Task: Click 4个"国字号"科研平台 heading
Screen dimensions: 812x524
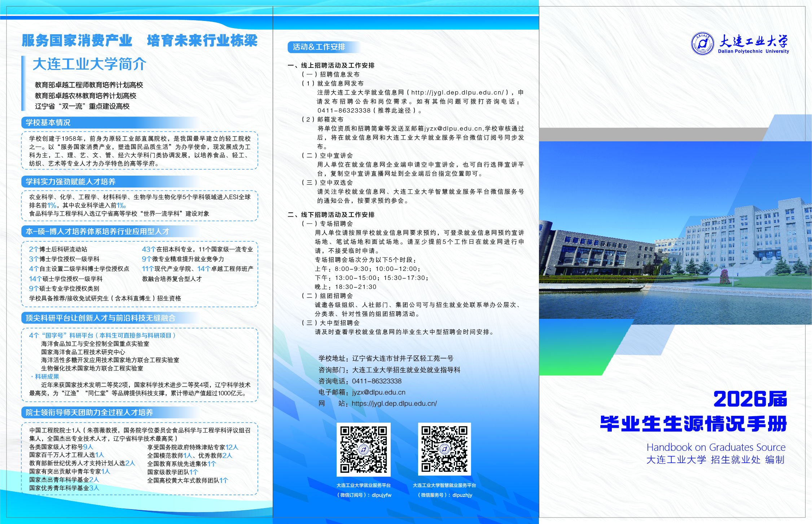Action: (102, 335)
